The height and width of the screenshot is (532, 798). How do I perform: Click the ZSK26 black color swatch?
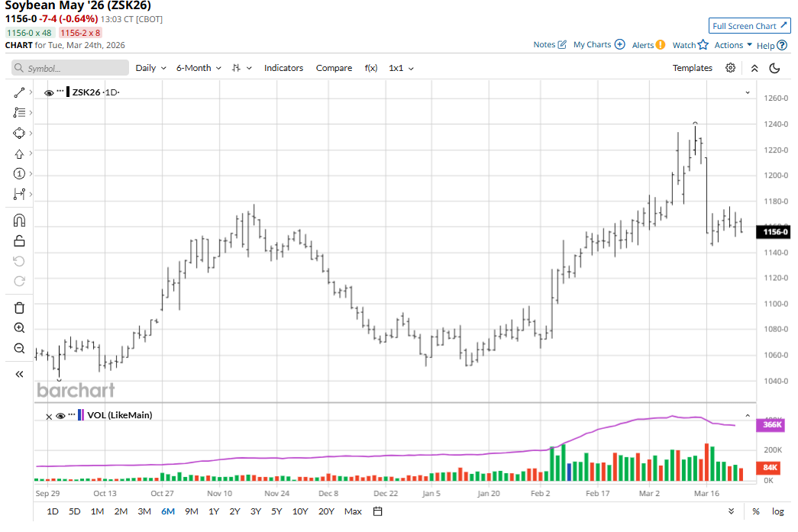point(68,92)
